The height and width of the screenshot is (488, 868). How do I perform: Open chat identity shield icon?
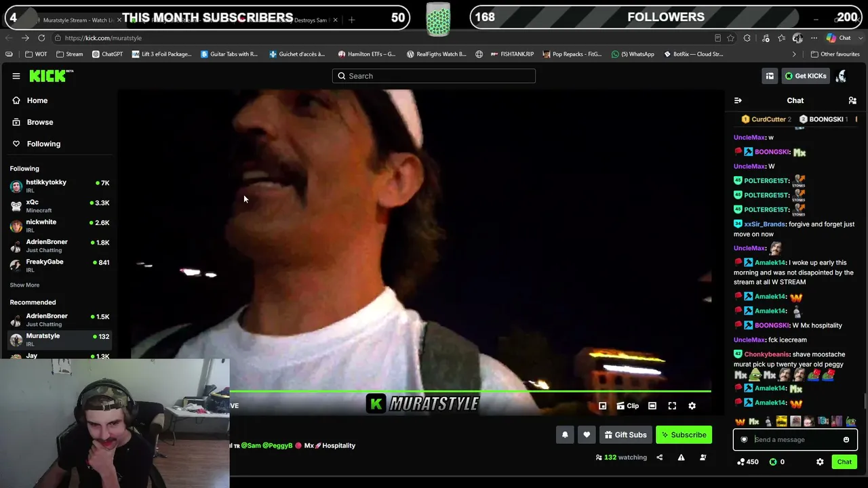click(x=744, y=440)
